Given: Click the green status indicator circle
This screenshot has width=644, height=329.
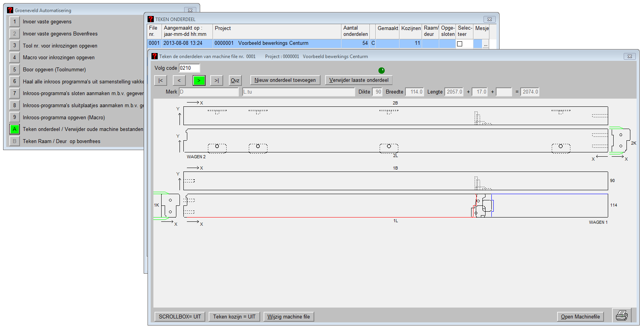Looking at the screenshot, I should pos(382,70).
